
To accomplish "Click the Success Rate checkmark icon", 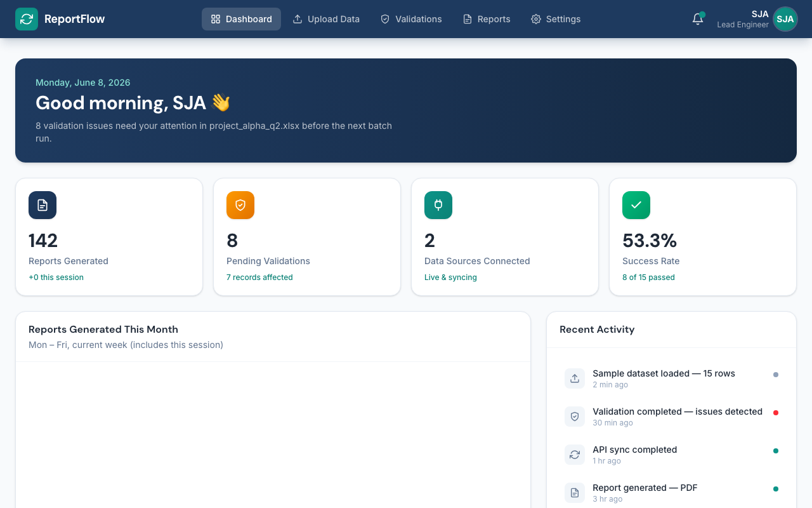I will (x=636, y=205).
